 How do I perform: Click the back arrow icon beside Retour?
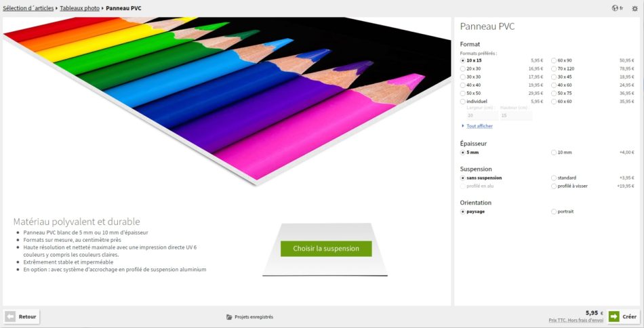10,316
